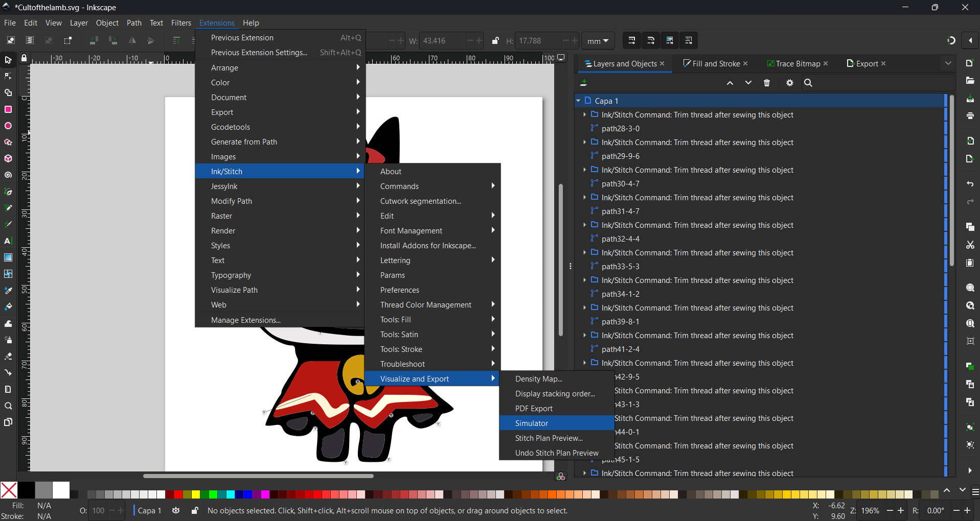
Task: Choose Simulator from Visualize and Export submenu
Action: (x=557, y=423)
